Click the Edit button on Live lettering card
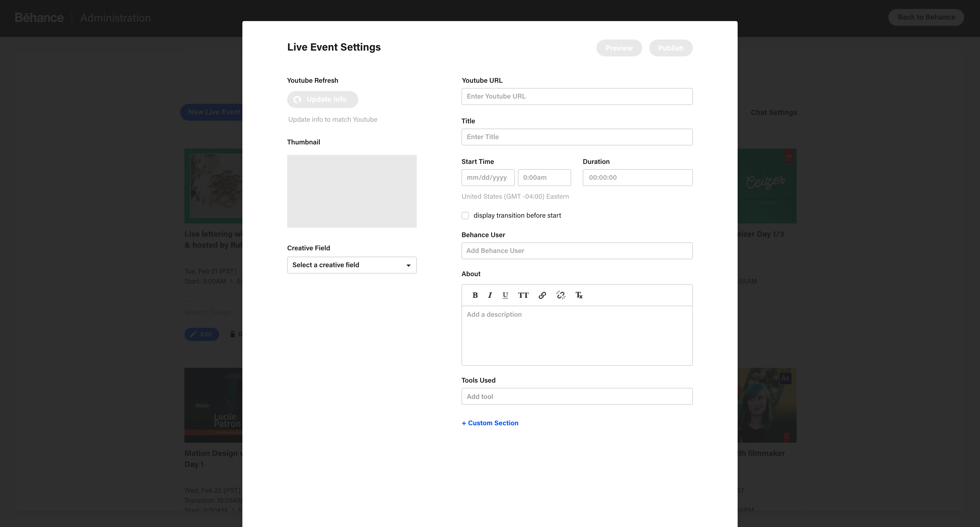Screen dimensions: 980x527 point(202,334)
